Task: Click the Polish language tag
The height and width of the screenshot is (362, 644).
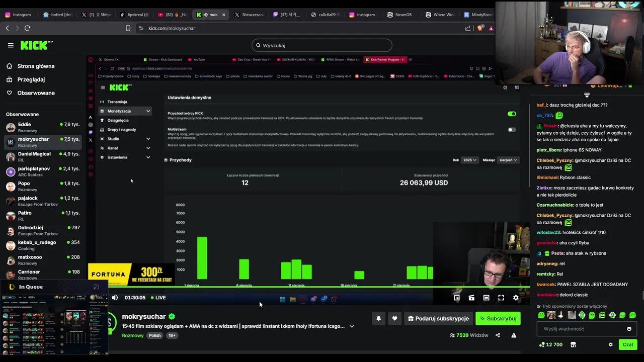Action: click(x=155, y=335)
